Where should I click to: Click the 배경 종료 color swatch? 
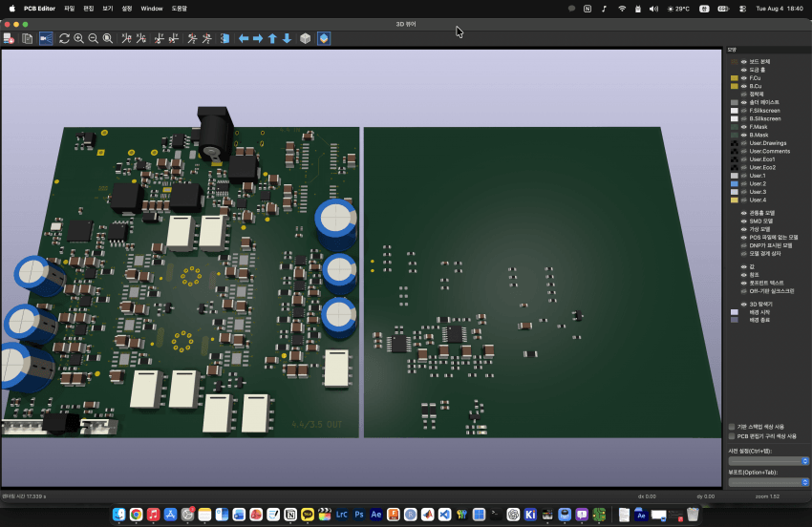(x=735, y=320)
